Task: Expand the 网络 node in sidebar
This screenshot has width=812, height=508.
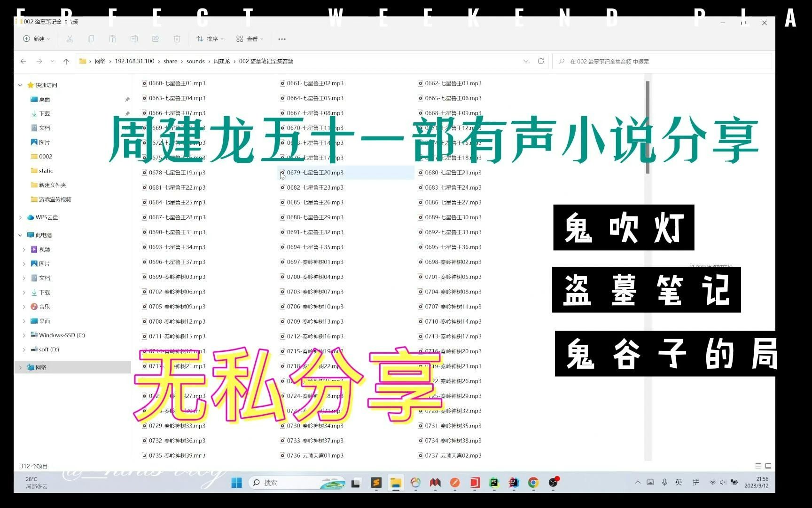Action: tap(20, 367)
